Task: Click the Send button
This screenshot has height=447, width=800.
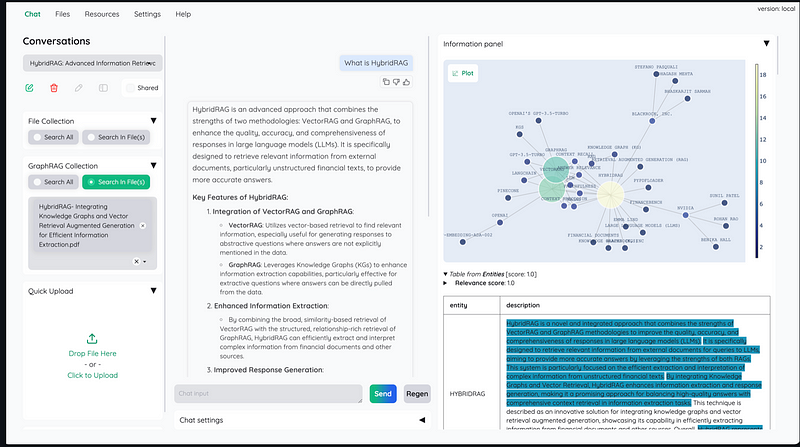Action: pyautogui.click(x=383, y=394)
